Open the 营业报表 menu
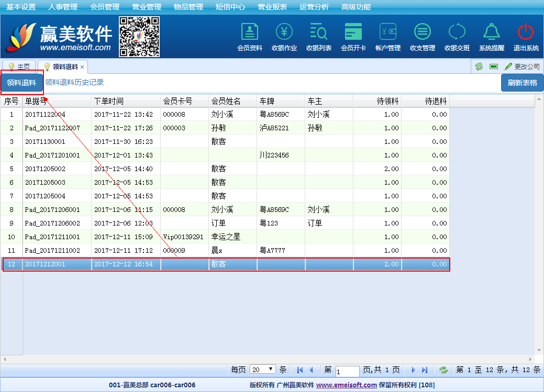544x392 pixels. [272, 7]
